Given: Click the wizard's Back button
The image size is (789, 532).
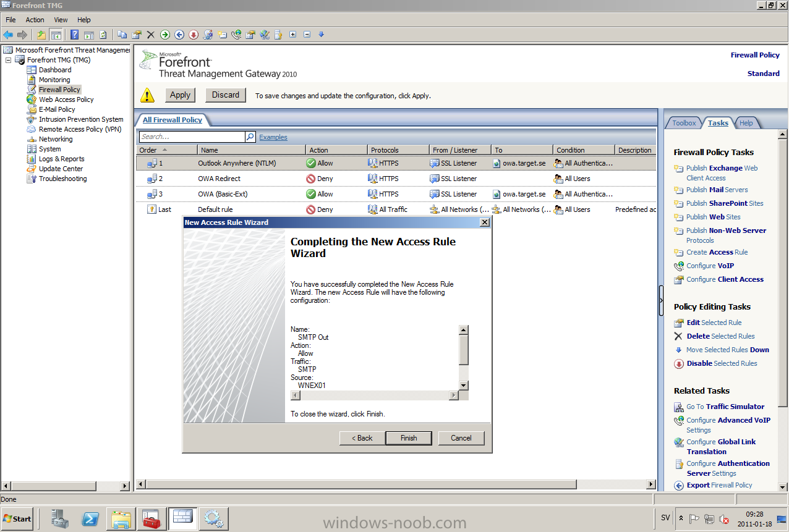Looking at the screenshot, I should point(362,438).
